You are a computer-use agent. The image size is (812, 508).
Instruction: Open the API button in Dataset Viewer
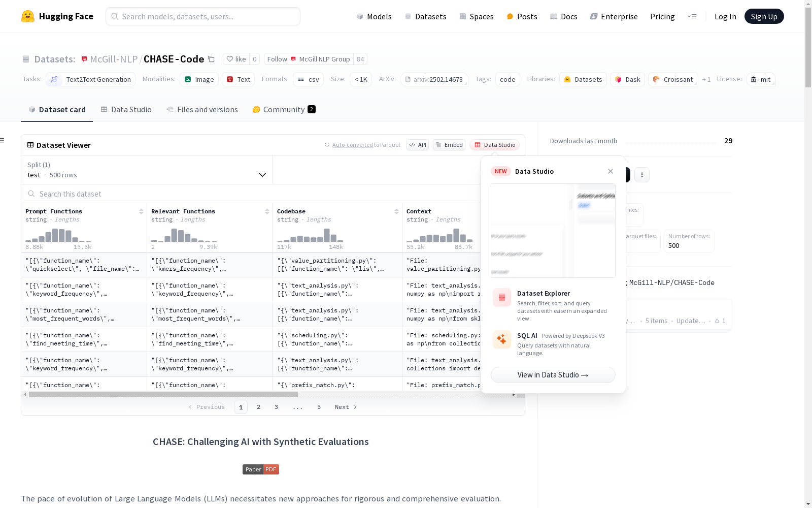(x=418, y=145)
